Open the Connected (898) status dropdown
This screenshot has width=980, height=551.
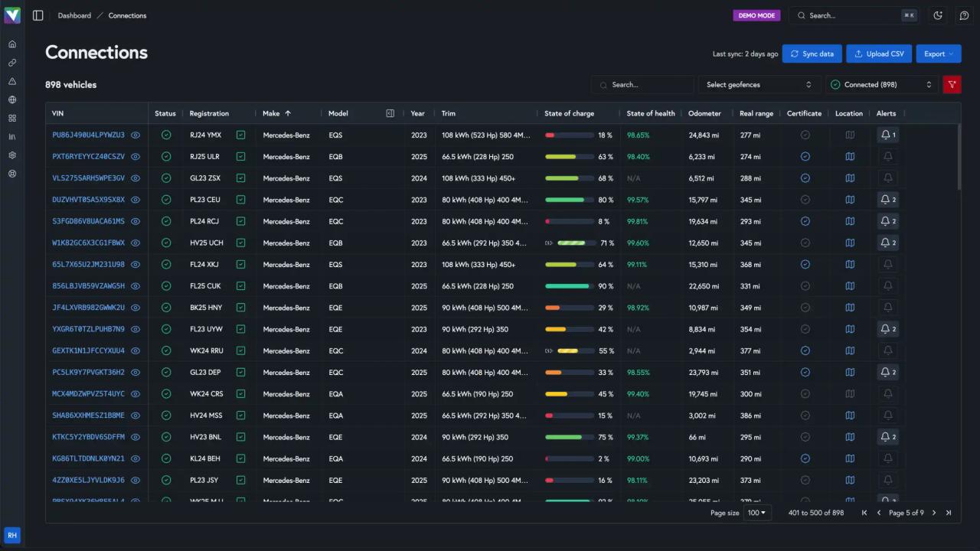(x=881, y=85)
